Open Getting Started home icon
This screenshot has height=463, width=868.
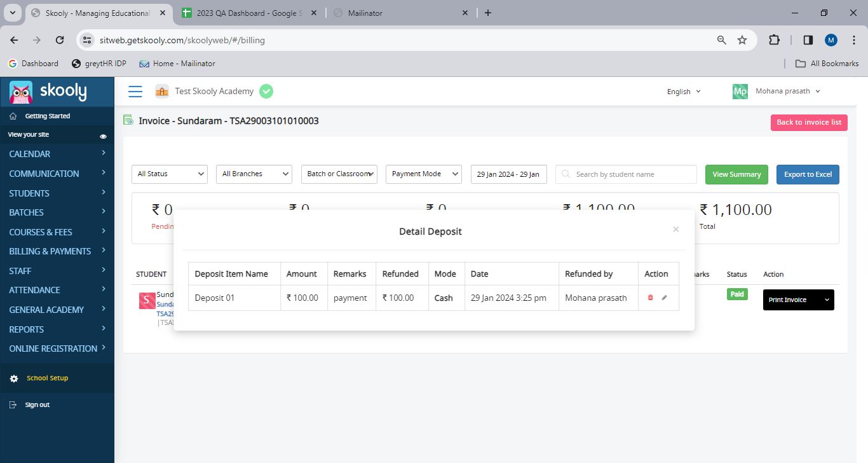pyautogui.click(x=13, y=116)
